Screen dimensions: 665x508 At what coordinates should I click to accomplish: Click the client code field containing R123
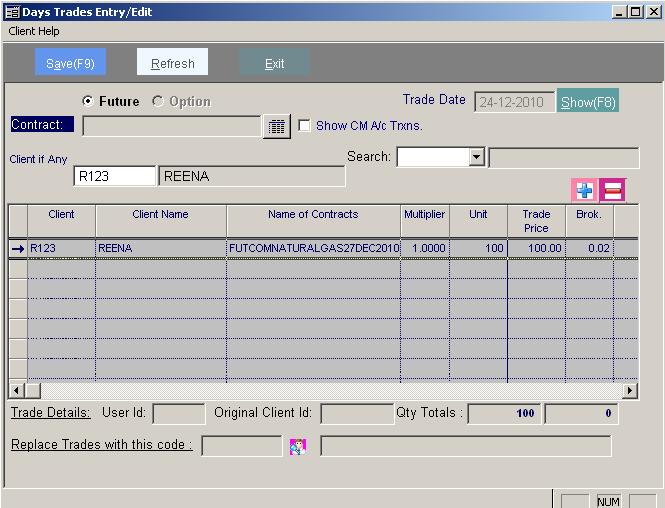tap(115, 176)
